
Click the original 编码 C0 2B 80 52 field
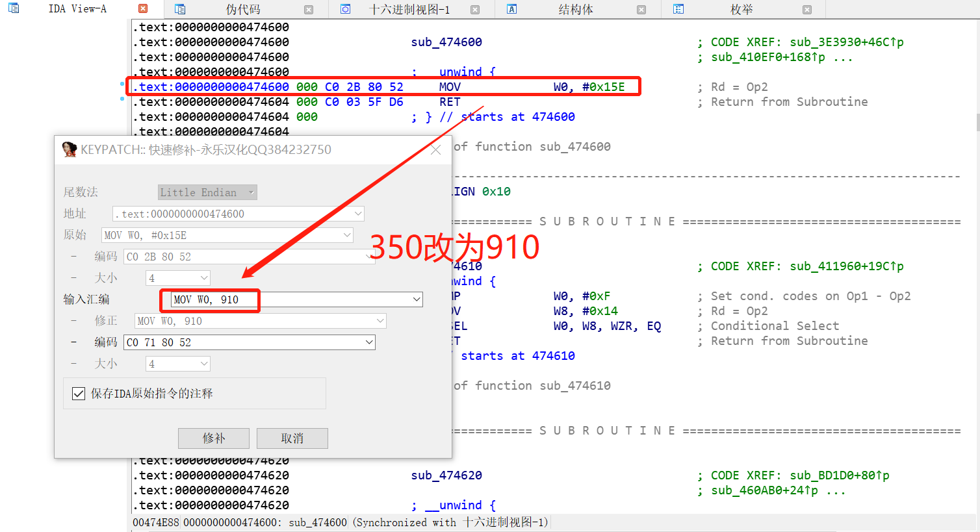pos(250,257)
